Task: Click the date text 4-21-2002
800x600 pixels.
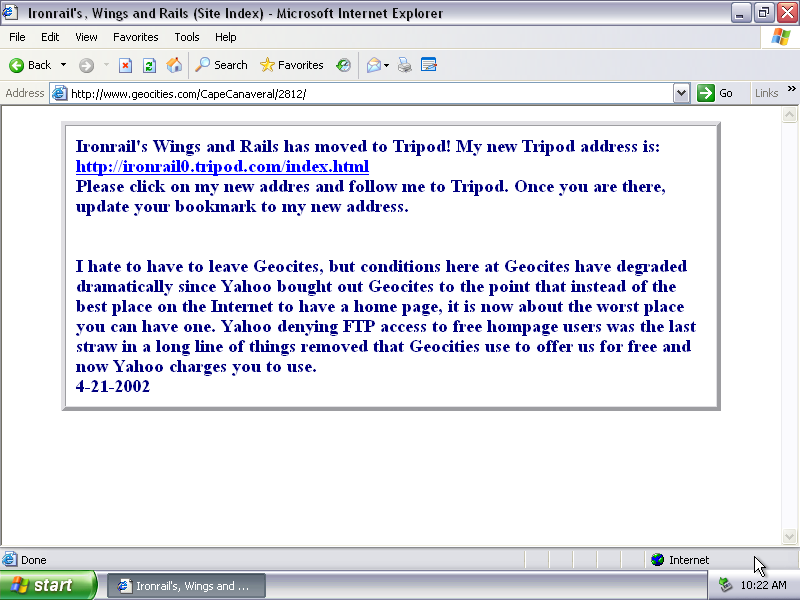Action: 113,387
